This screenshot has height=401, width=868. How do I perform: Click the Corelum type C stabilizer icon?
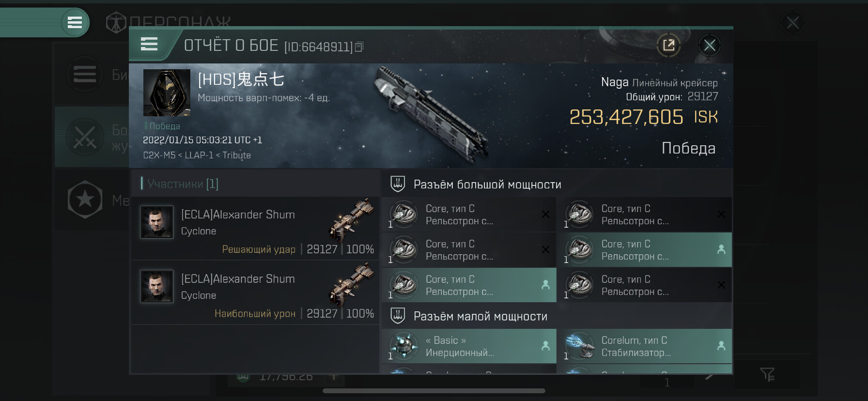click(x=580, y=346)
